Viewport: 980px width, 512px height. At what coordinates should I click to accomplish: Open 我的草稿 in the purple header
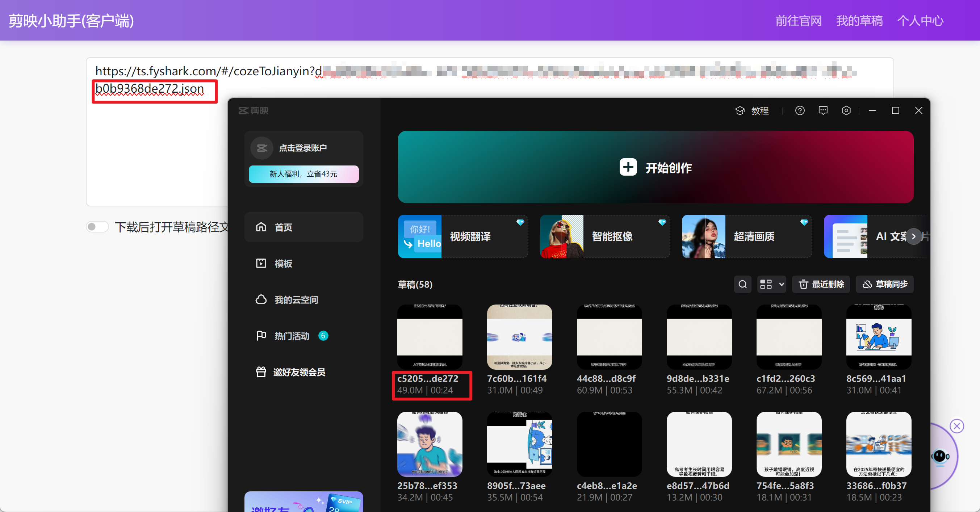(x=859, y=21)
